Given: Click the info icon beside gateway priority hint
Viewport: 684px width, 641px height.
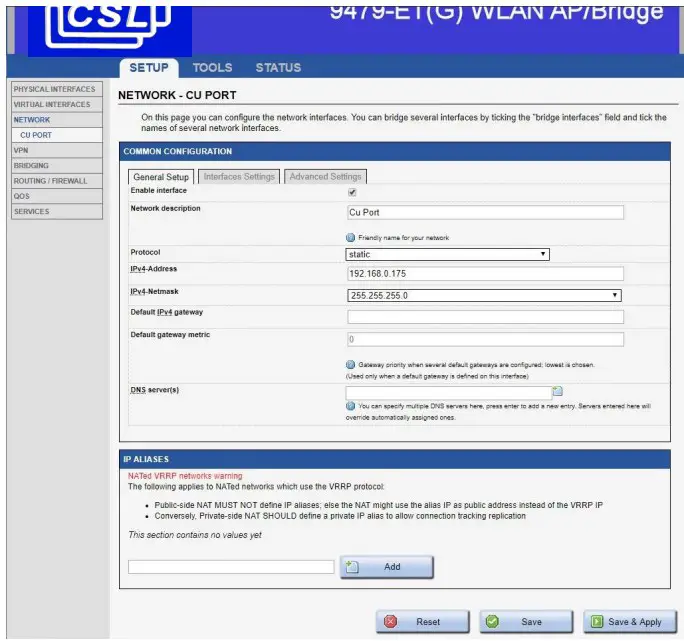Looking at the screenshot, I should (350, 364).
